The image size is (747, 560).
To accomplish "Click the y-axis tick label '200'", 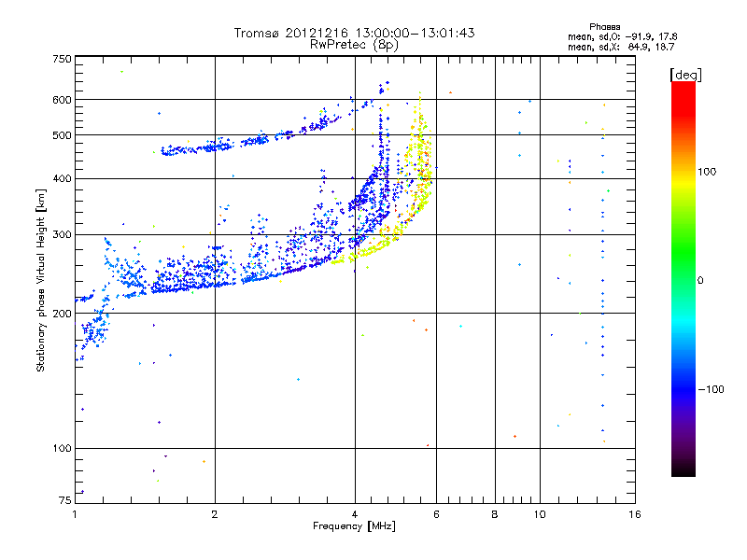I will (x=63, y=314).
